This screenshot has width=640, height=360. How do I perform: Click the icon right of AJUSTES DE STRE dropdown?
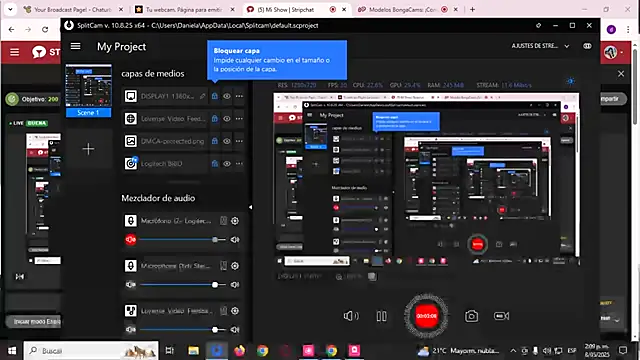click(x=587, y=46)
